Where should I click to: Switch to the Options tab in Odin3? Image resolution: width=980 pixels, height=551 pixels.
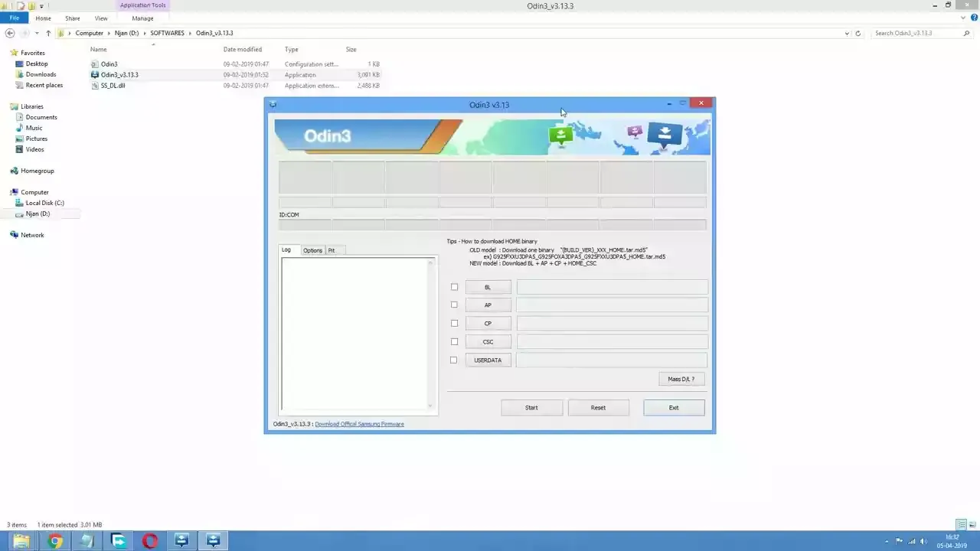[312, 250]
